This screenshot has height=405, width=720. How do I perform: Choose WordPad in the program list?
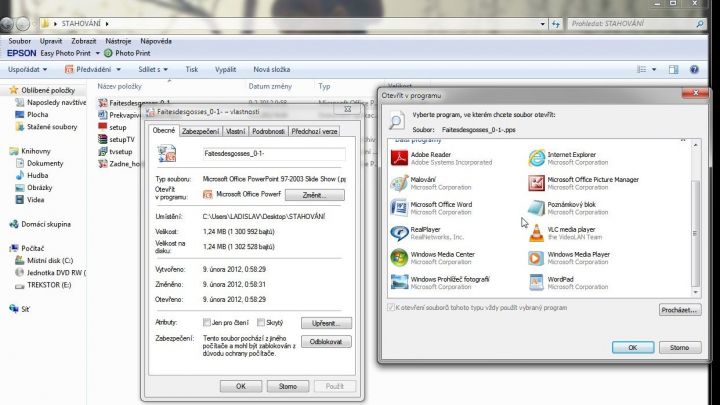(568, 282)
